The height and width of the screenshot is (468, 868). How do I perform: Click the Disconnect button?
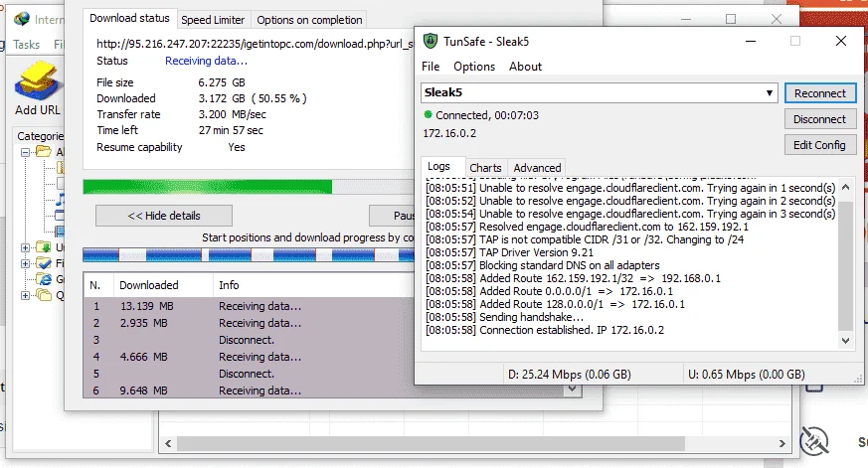tap(820, 119)
